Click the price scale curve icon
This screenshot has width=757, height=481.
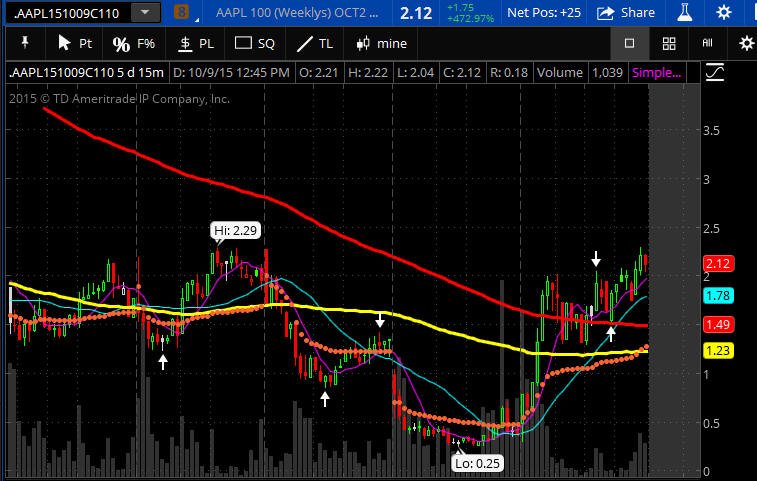click(715, 72)
